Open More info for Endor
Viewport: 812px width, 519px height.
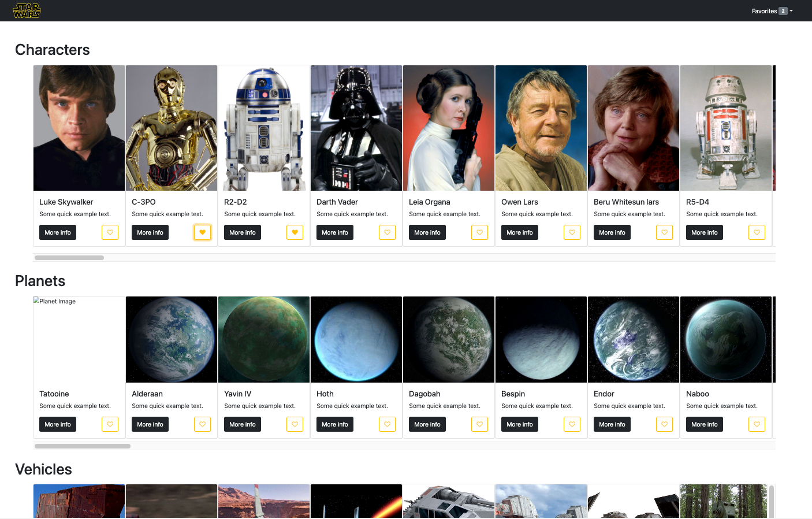[612, 424]
